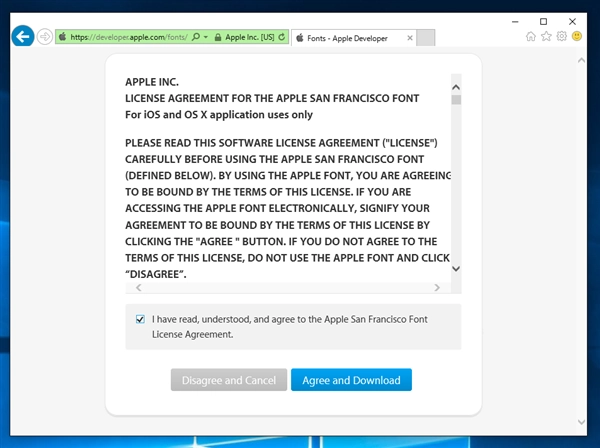The height and width of the screenshot is (448, 600).
Task: Click the padlock security icon
Action: [218, 37]
